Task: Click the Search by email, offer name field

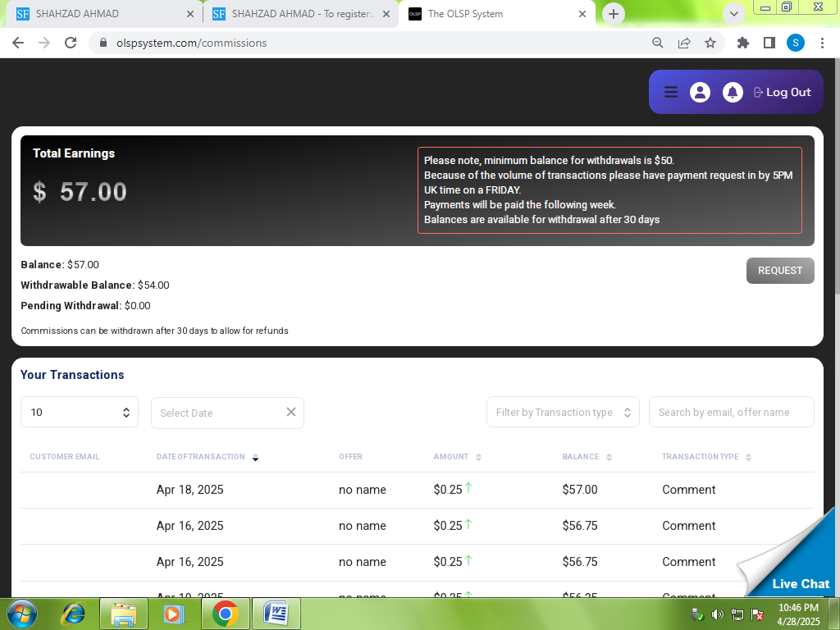Action: [731, 412]
